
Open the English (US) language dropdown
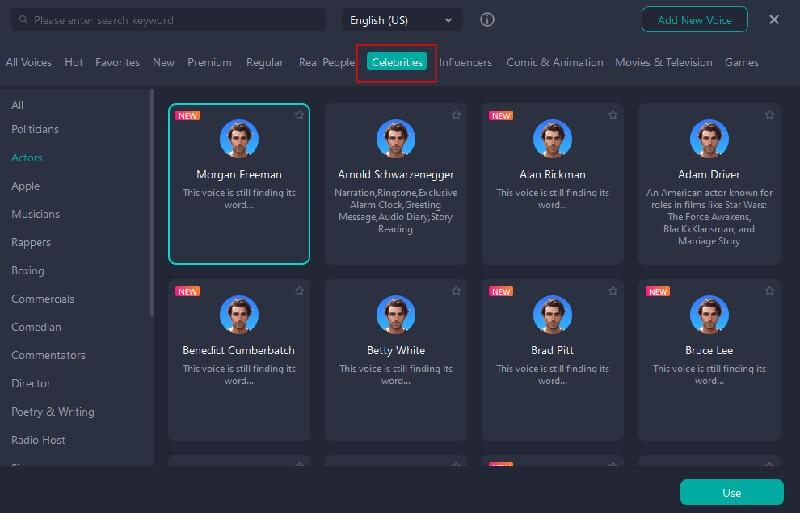coord(402,20)
